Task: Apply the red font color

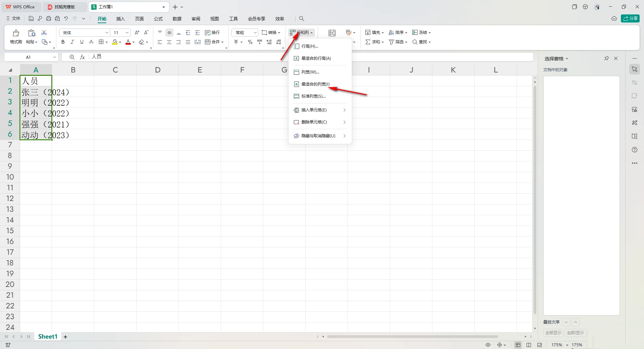Action: (x=128, y=42)
